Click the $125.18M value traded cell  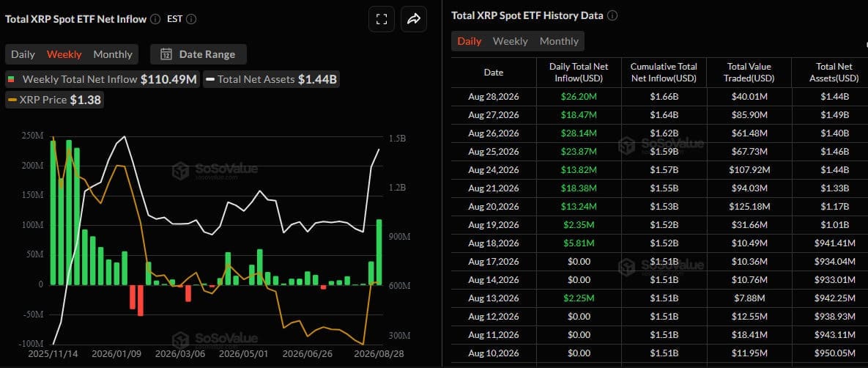749,206
